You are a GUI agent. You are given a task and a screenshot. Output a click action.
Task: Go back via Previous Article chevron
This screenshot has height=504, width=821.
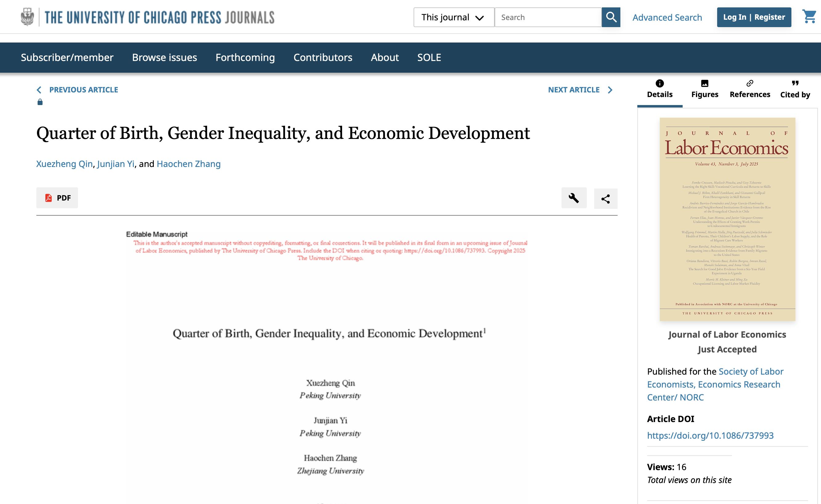[39, 90]
